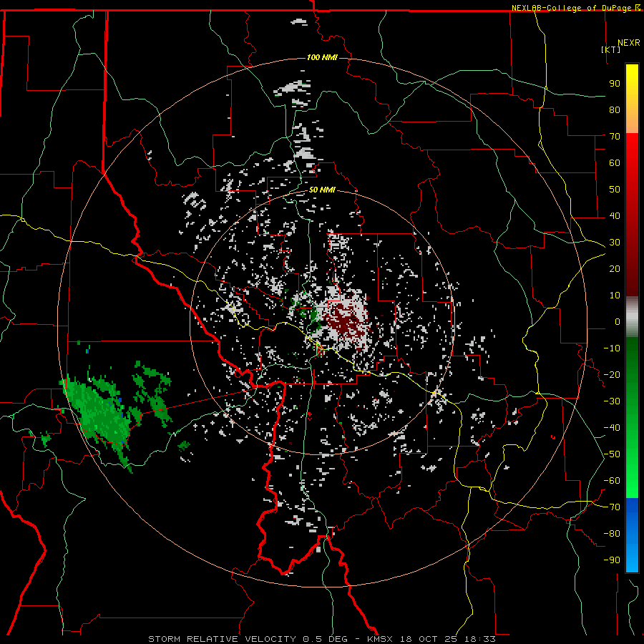The image size is (644, 644).
Task: Click the positive 20 scale value
Action: 615,269
